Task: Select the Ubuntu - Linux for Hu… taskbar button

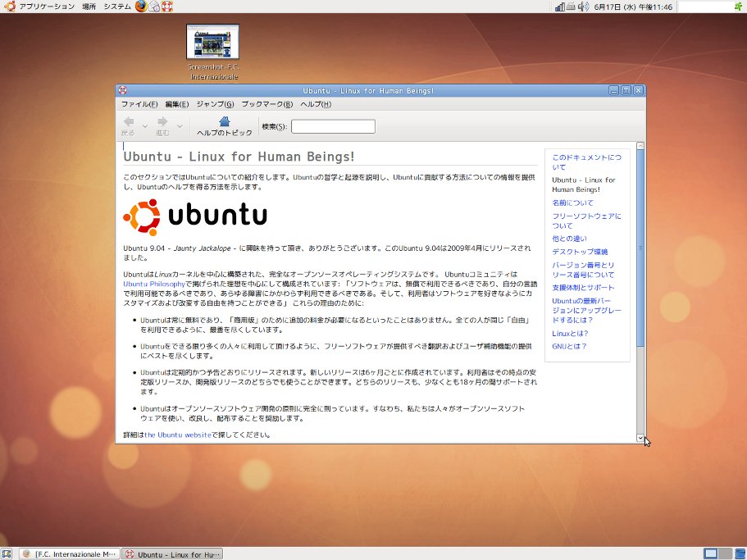Action: [172, 553]
